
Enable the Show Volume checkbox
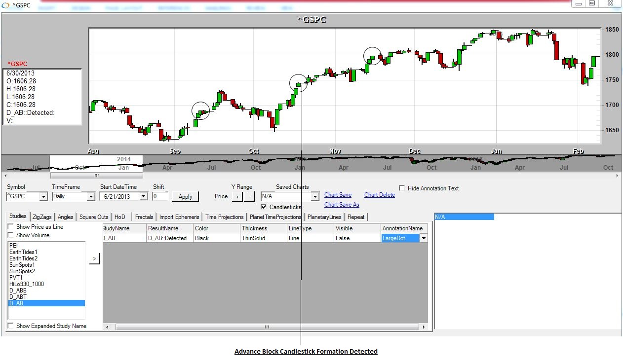click(11, 235)
